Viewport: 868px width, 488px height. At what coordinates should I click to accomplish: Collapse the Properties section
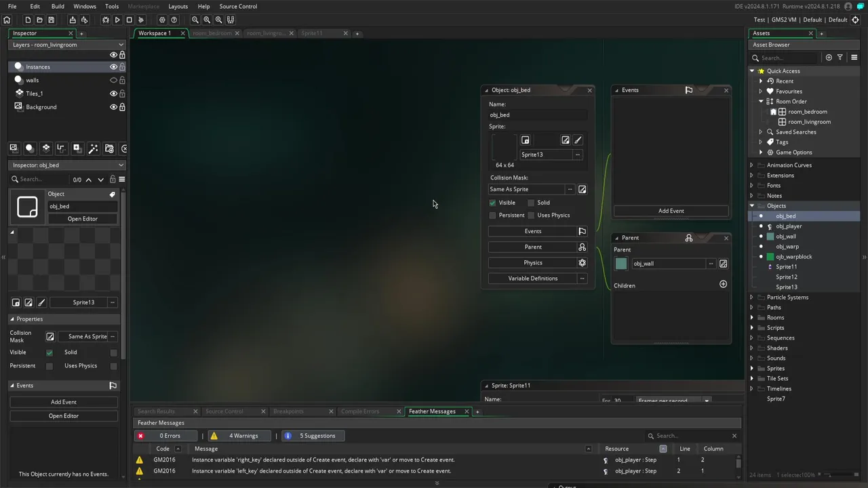pos(12,319)
